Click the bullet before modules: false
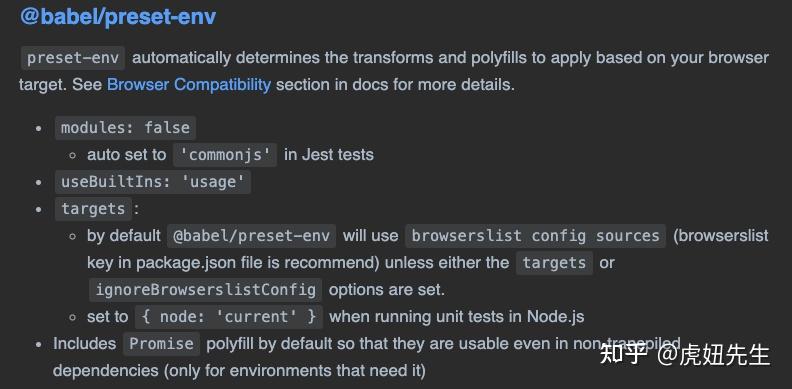The width and height of the screenshot is (792, 389). [x=38, y=128]
